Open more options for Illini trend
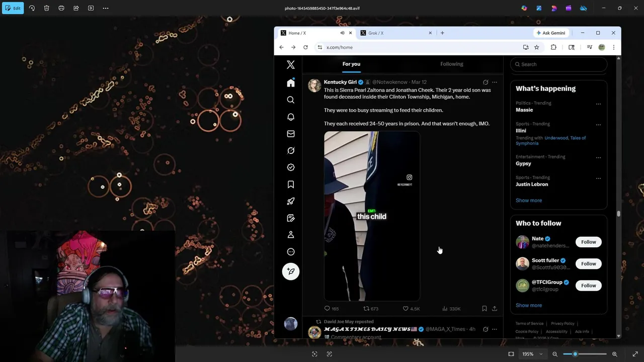The height and width of the screenshot is (362, 644). [x=598, y=125]
